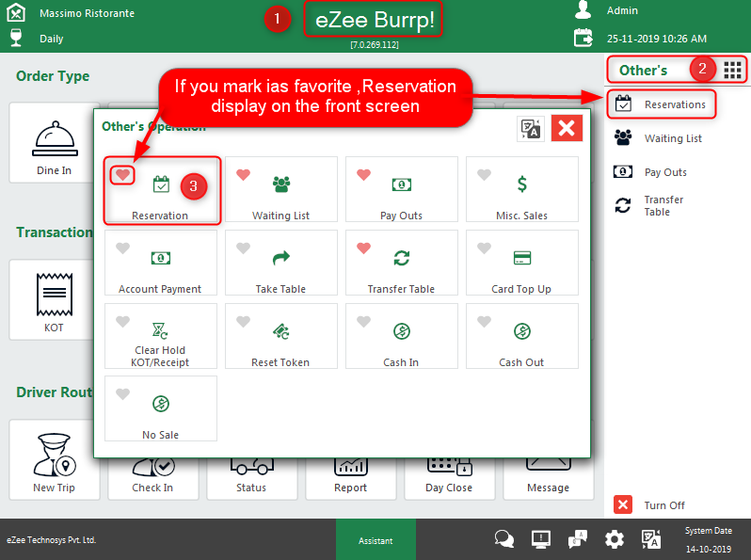This screenshot has width=751, height=560.
Task: Open Misc. Sales dollar icon
Action: (x=522, y=184)
